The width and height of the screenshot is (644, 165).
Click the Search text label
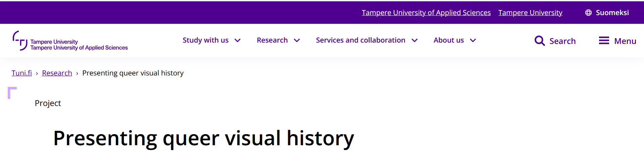click(x=562, y=41)
